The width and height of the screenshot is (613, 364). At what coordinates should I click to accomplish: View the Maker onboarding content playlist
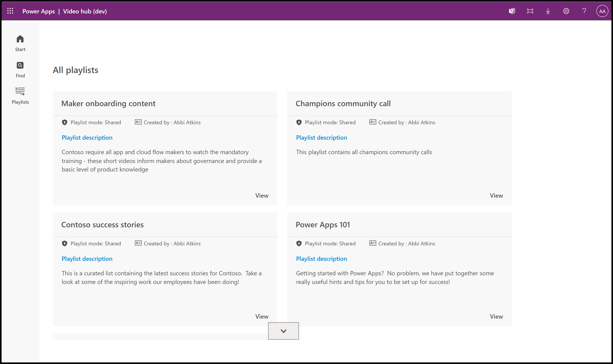pyautogui.click(x=262, y=195)
